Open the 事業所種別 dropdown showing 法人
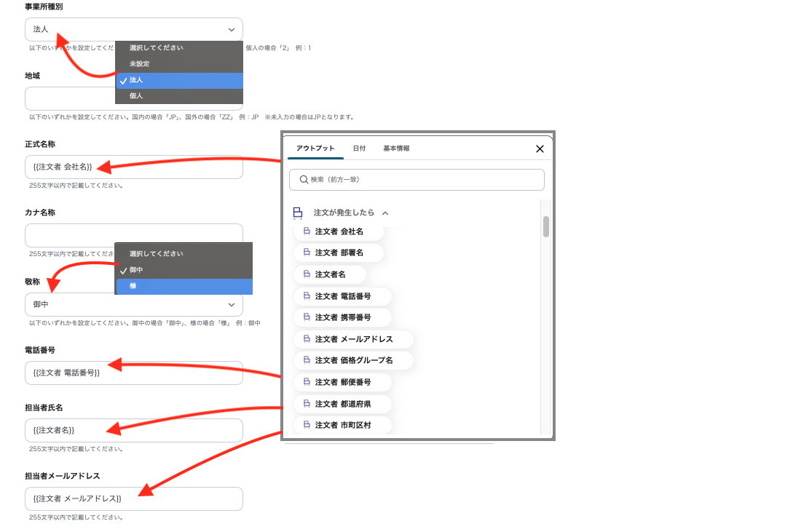The image size is (785, 532). 134,30
